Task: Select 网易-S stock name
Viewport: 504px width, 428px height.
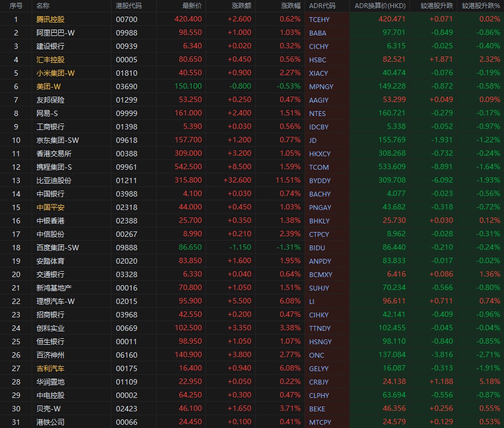Action: pos(47,113)
